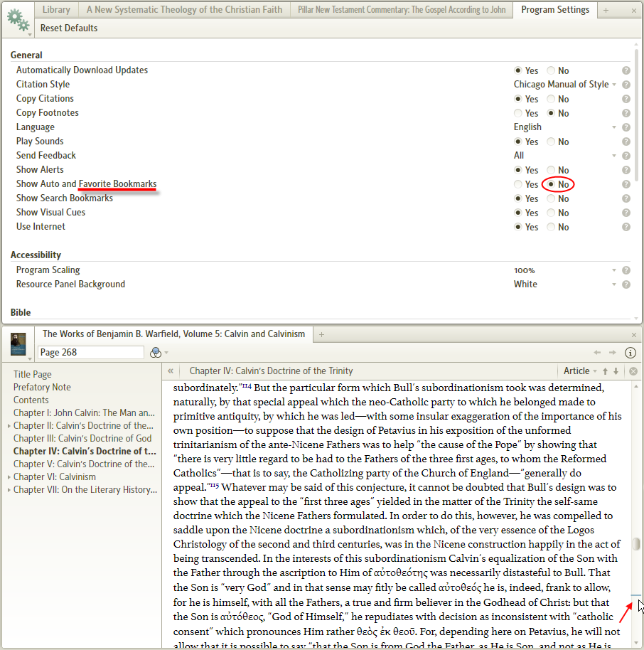The image size is (644, 650).
Task: Go to Contents entry in table of contents
Action: click(x=31, y=400)
